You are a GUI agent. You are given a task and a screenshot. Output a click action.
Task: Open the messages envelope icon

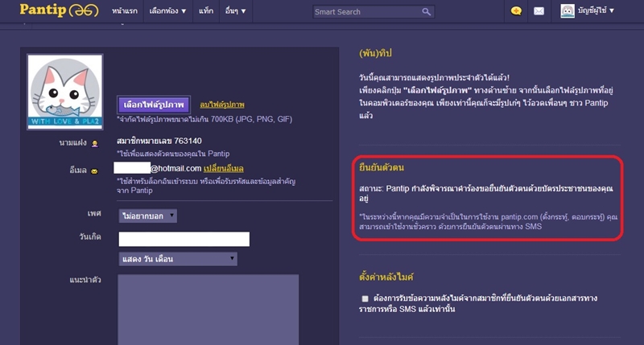539,11
